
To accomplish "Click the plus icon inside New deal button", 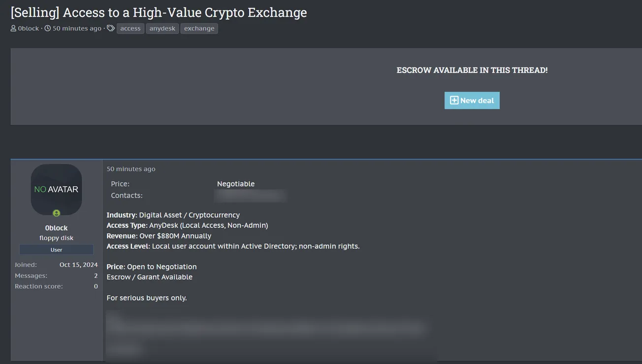I will 453,100.
